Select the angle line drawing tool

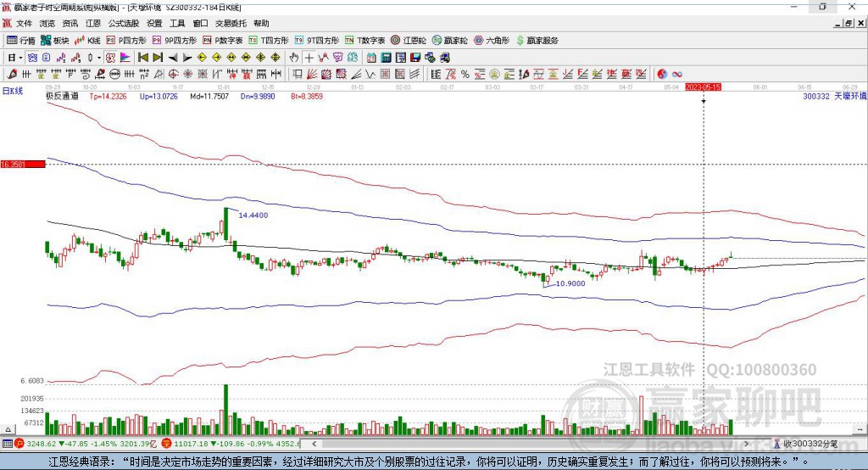pos(356,75)
